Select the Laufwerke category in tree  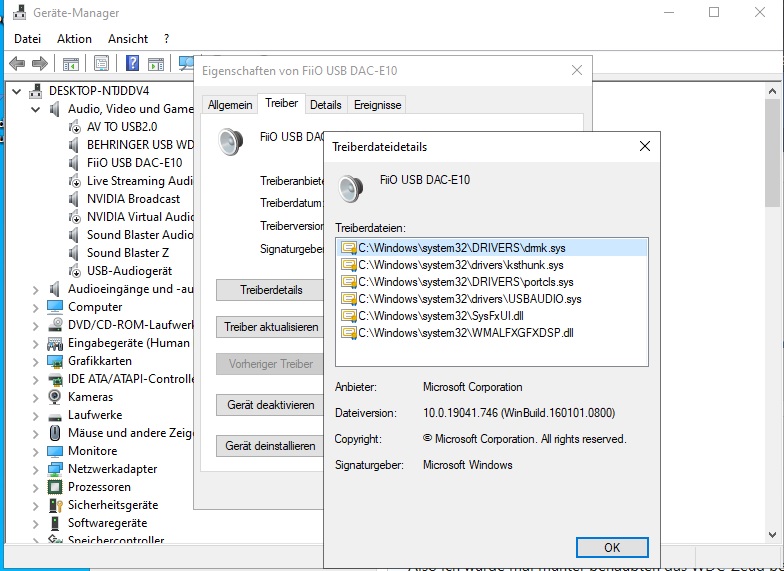coord(95,415)
